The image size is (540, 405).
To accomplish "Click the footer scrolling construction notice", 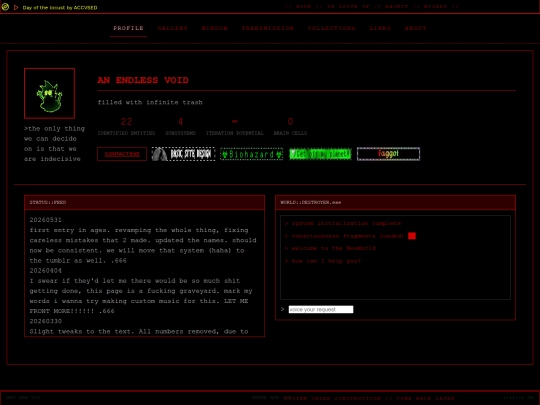I will [368, 398].
